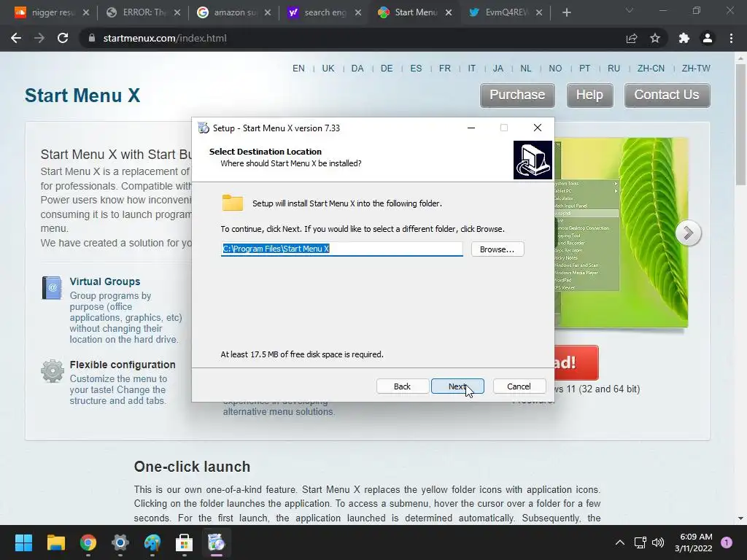747x560 pixels.
Task: Open the Chrome extensions puzzle icon
Action: tap(684, 38)
